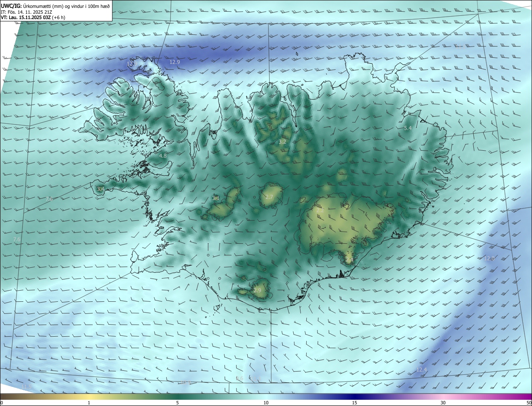
Task: Click the 11.5 value on the map
Action: pos(26,386)
